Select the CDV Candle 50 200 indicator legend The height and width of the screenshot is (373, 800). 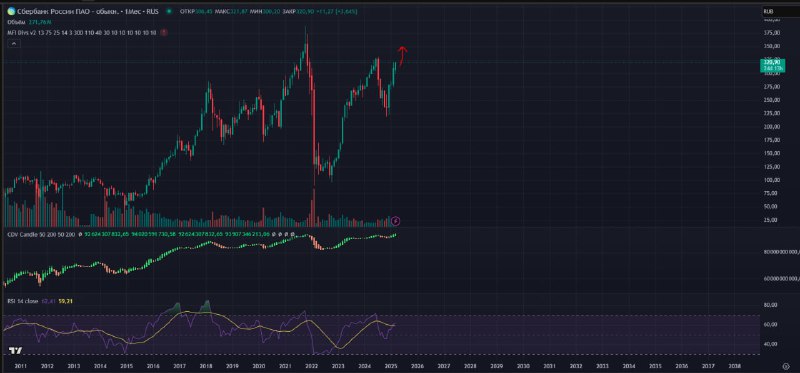point(42,234)
